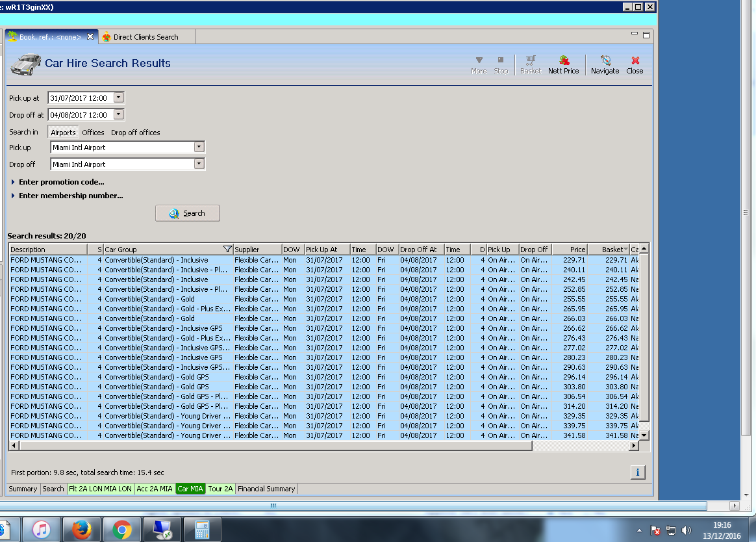This screenshot has height=542, width=756.
Task: Click the Basket toolbar icon
Action: [x=531, y=65]
